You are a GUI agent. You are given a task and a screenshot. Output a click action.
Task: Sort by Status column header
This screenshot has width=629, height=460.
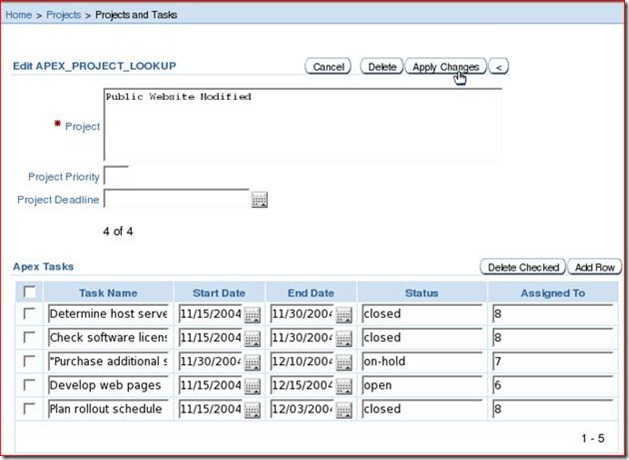click(x=422, y=293)
